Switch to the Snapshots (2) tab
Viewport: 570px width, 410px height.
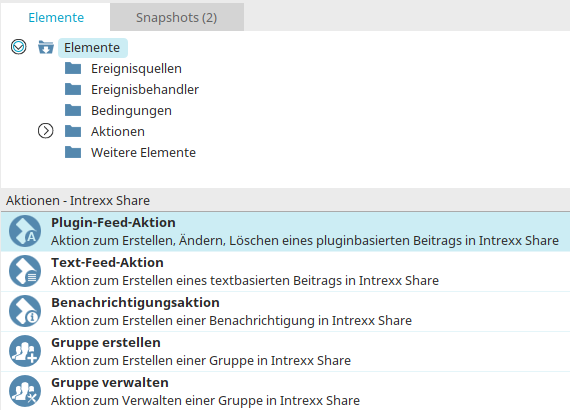point(177,17)
